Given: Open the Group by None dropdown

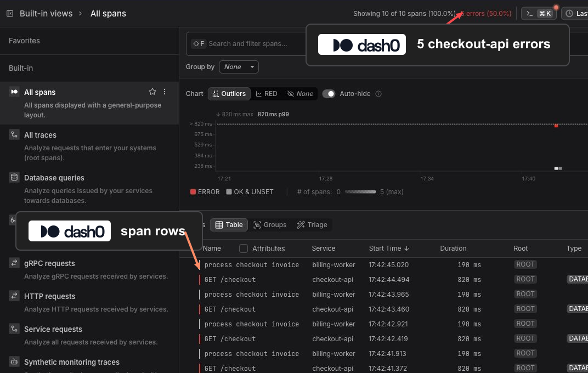Looking at the screenshot, I should [239, 67].
